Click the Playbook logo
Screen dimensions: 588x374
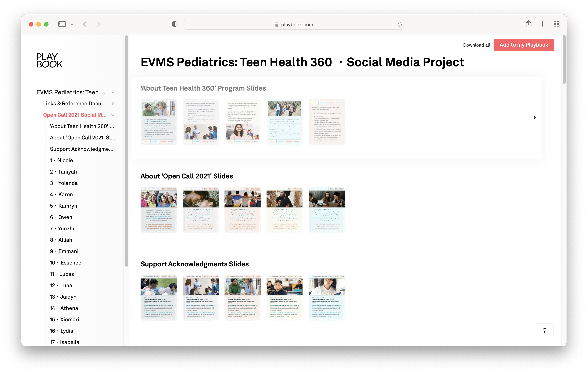pyautogui.click(x=49, y=60)
